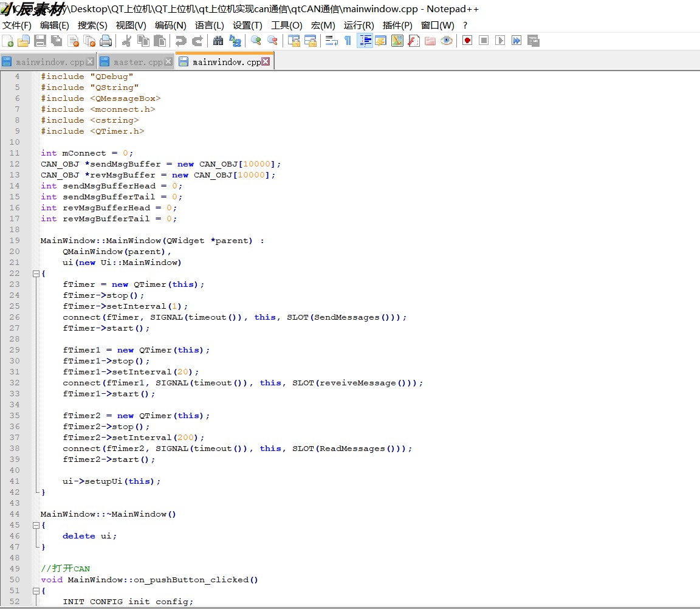Viewport: 700px width, 609px height.
Task: Switch to the master.cpp tab
Action: (137, 62)
